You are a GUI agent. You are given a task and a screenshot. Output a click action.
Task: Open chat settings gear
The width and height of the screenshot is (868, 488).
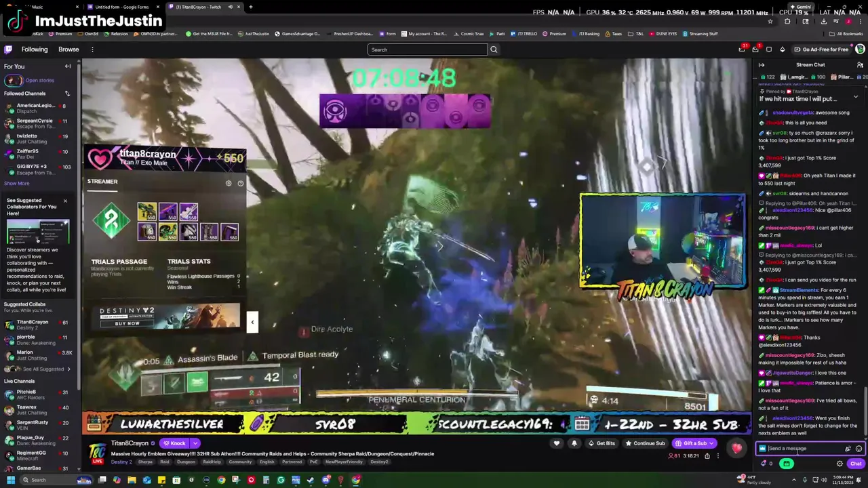click(840, 464)
